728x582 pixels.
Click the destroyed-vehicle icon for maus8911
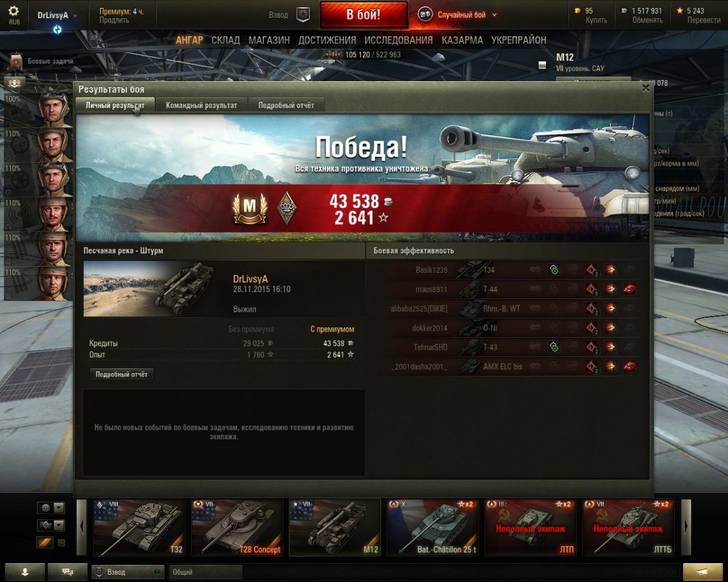point(630,289)
